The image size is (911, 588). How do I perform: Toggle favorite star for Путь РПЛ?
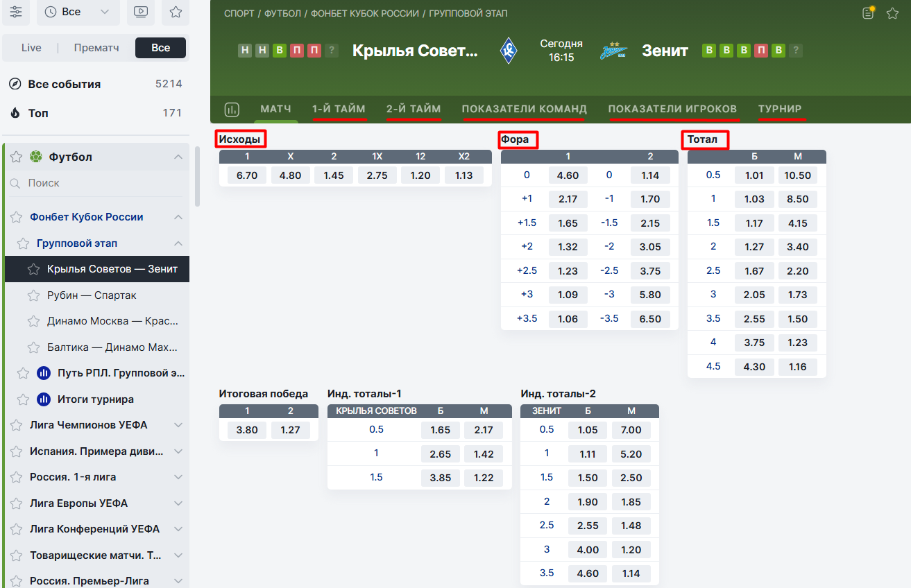[23, 373]
